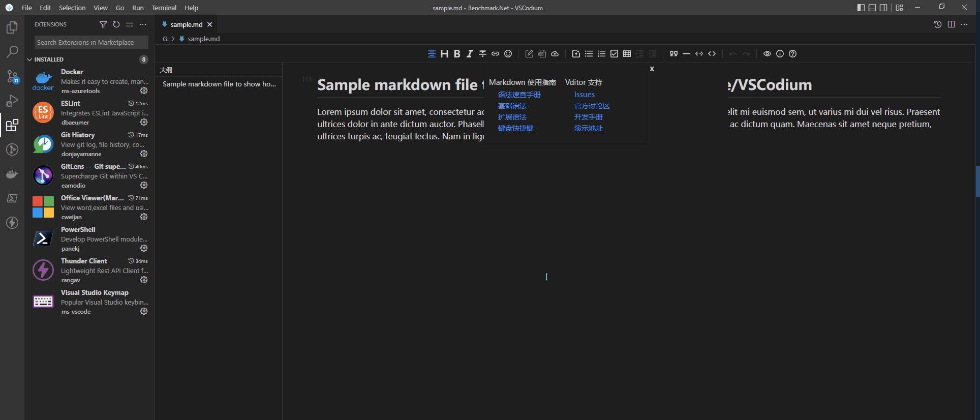980x420 pixels.
Task: Close the help popup with X
Action: [652, 69]
